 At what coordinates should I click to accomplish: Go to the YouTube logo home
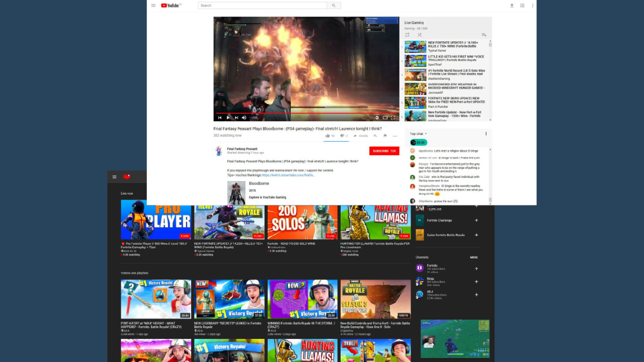(x=171, y=6)
